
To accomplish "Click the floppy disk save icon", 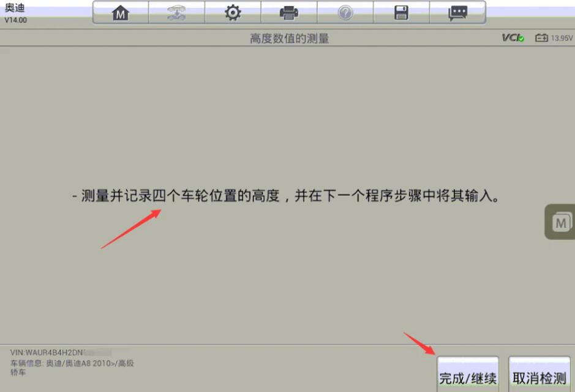I will click(x=401, y=13).
